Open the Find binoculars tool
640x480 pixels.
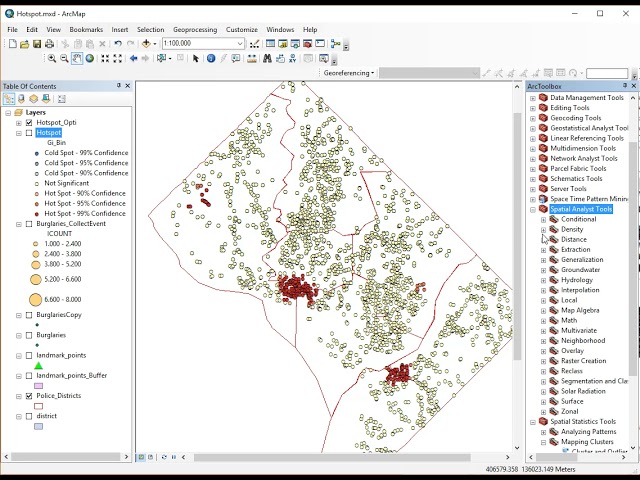tap(267, 58)
